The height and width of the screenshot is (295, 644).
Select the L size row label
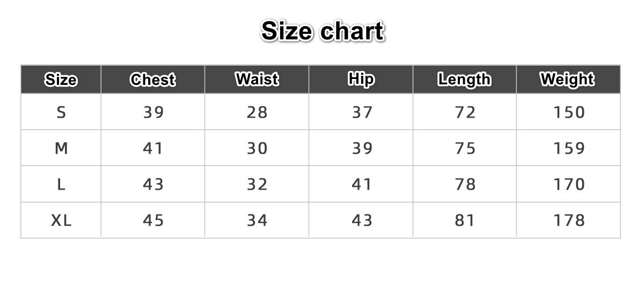pos(61,184)
